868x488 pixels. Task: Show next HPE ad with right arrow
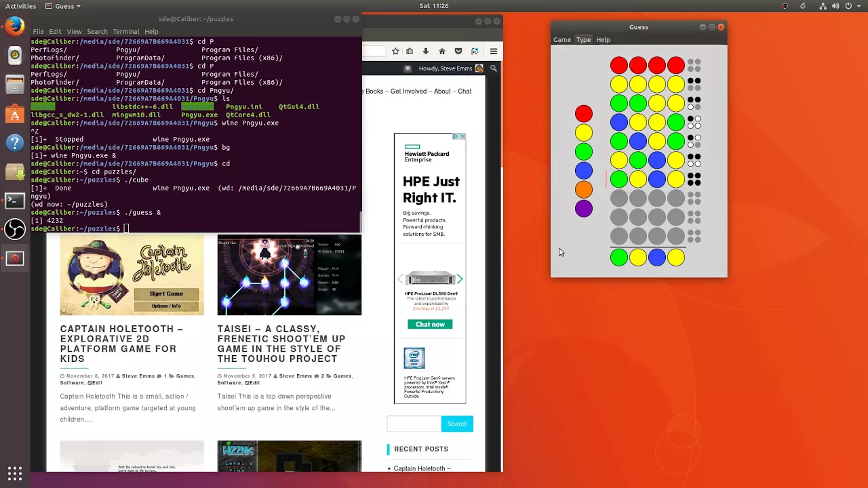(459, 279)
